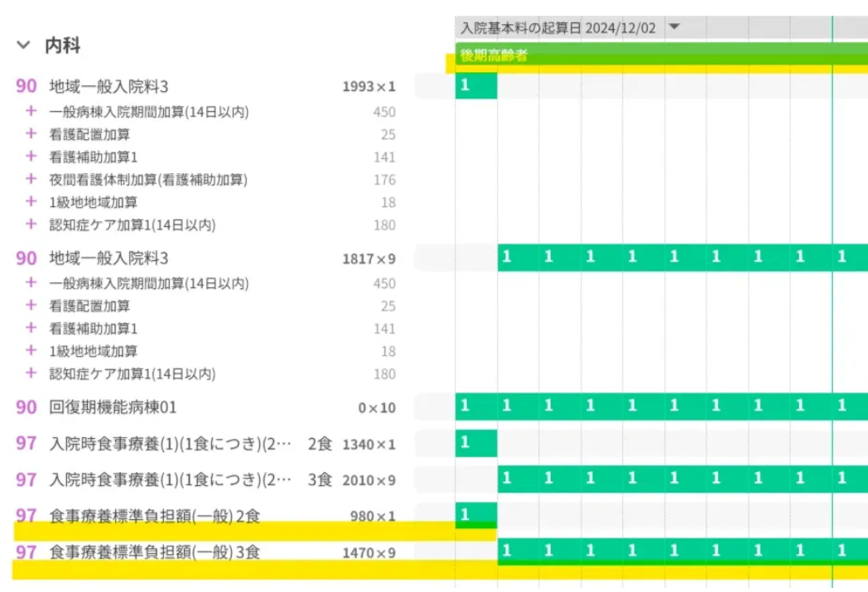Click green day cell of 入院時食事療養 2食
Image resolution: width=868 pixels, height=592 pixels.
click(x=476, y=443)
